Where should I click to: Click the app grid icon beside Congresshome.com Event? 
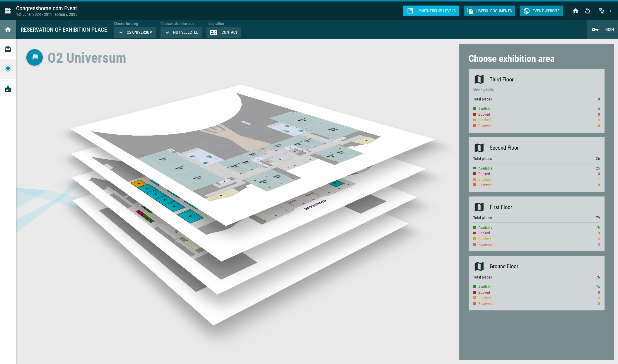click(x=8, y=11)
